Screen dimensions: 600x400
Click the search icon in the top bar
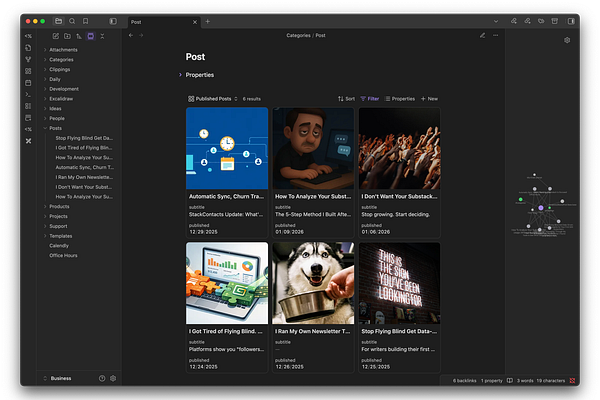72,21
